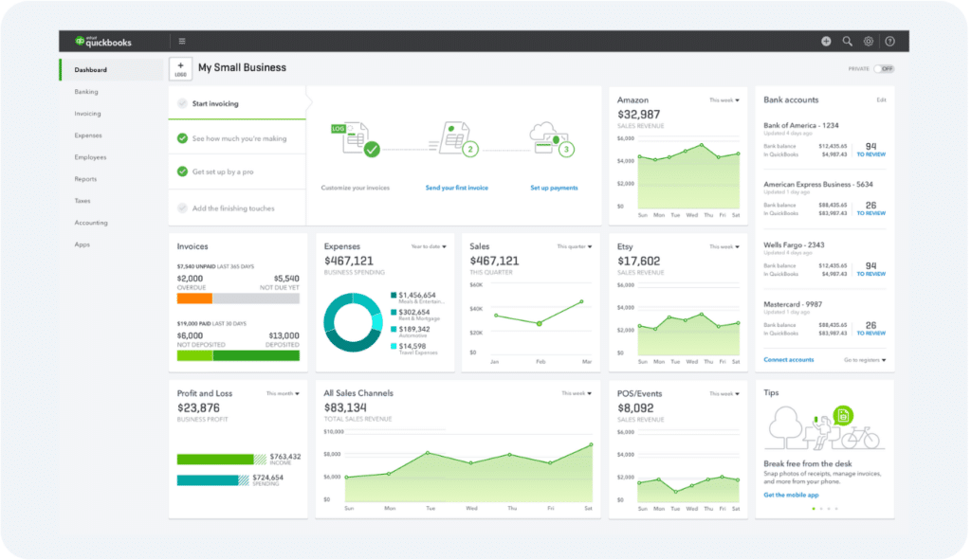Click the $23,876 business profit value
971x560 pixels.
click(198, 408)
